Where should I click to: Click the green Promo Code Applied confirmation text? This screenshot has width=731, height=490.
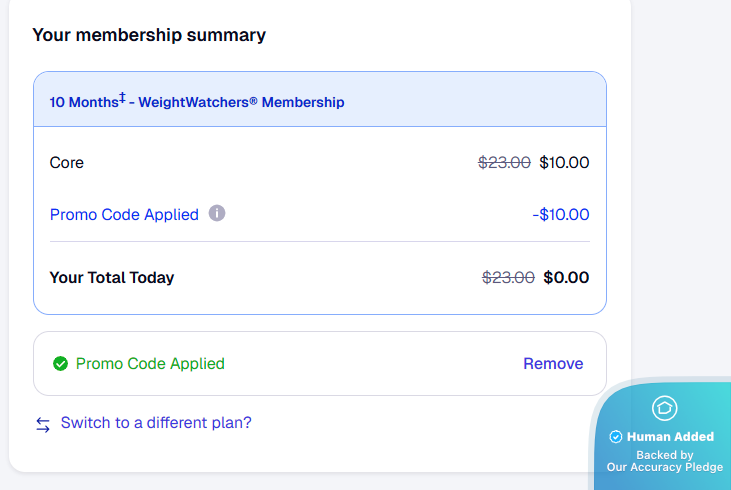coord(150,364)
